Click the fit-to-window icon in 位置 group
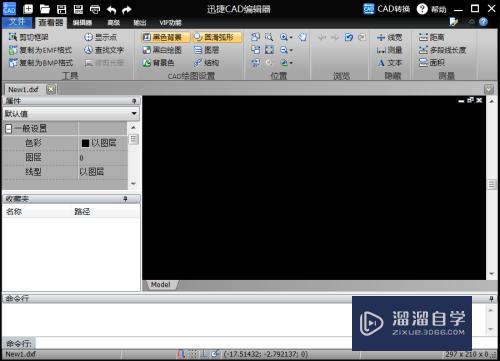Screen dimensions: 500x361 click(269, 50)
